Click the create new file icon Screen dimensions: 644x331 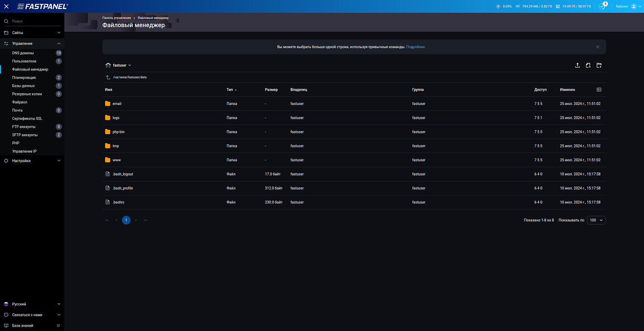[588, 65]
